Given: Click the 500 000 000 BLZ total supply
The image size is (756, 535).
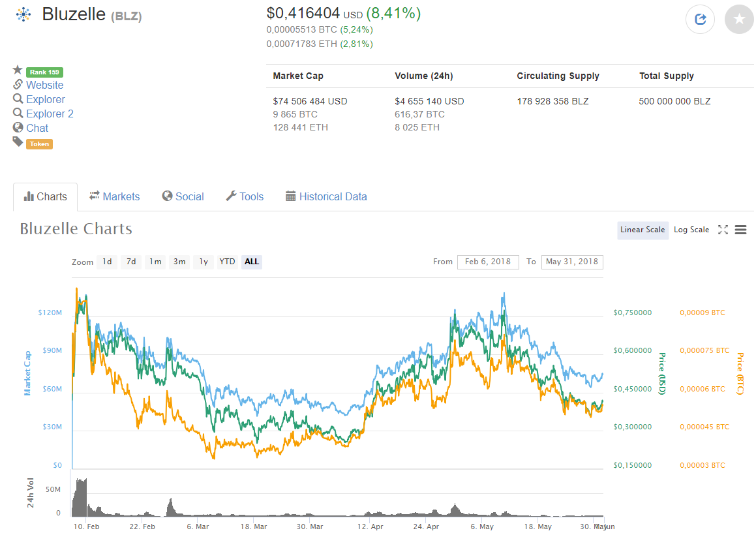Looking at the screenshot, I should pyautogui.click(x=674, y=101).
